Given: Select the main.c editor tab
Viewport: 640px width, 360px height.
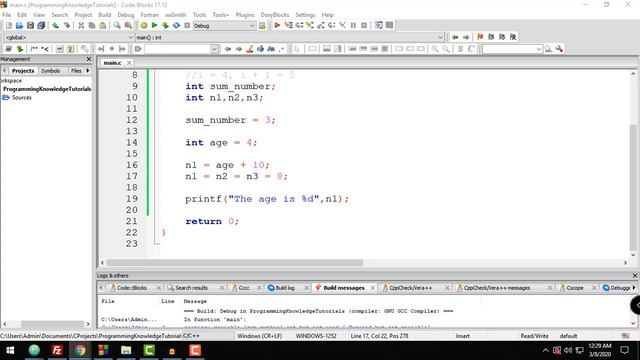Looking at the screenshot, I should (112, 62).
